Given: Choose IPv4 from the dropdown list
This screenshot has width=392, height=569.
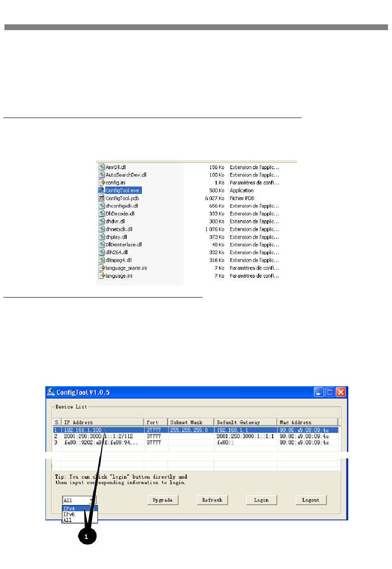Looking at the screenshot, I should (69, 509).
